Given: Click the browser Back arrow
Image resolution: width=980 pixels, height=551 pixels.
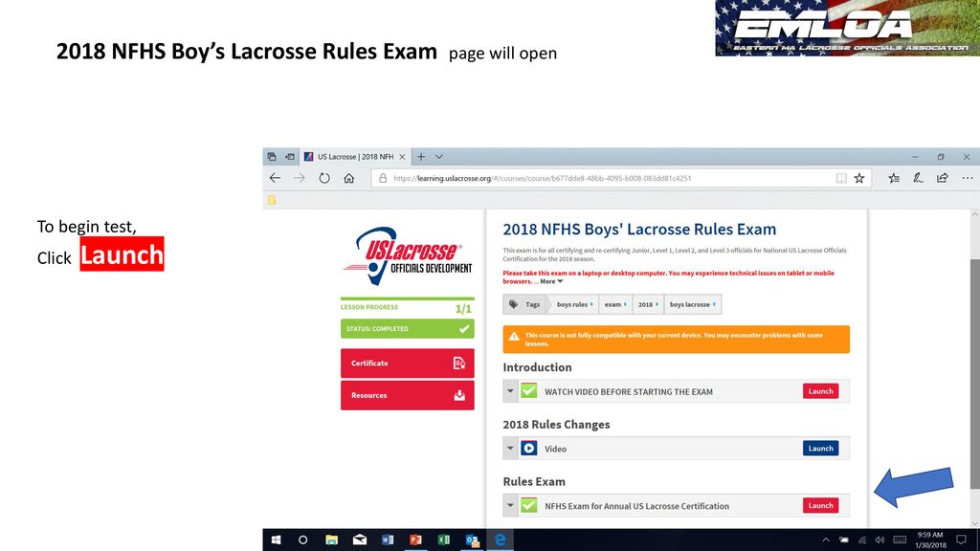Looking at the screenshot, I should pyautogui.click(x=275, y=178).
